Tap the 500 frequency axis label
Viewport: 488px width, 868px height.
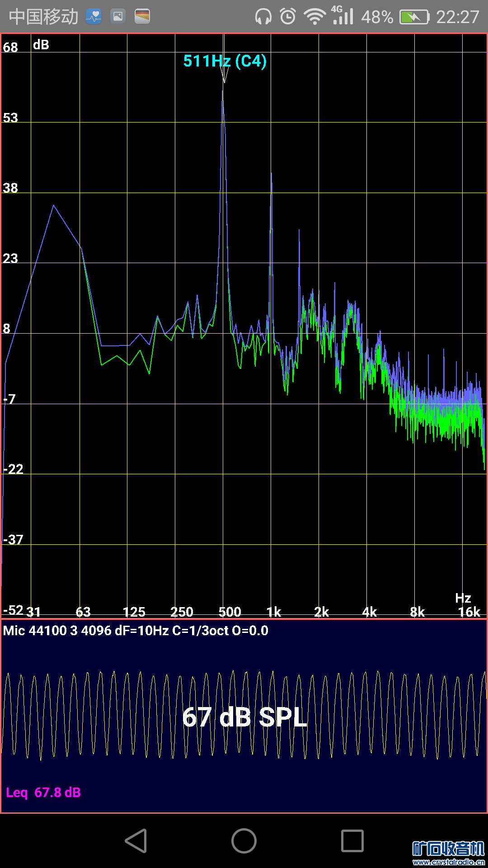(x=230, y=612)
